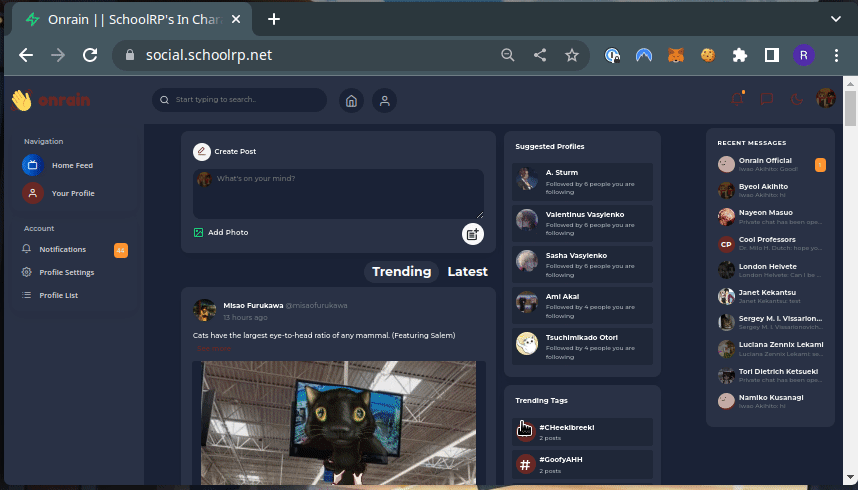Click Misao Furukawa's post avatar
This screenshot has height=490, width=858.
click(205, 310)
